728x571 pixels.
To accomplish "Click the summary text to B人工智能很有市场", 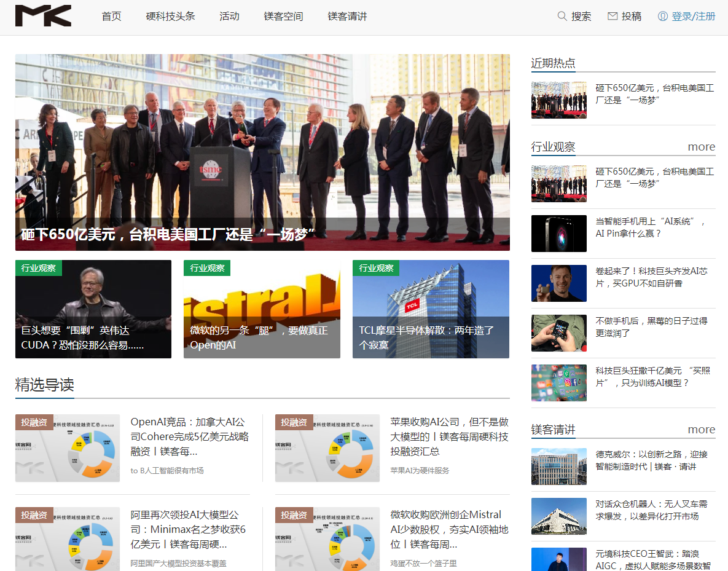I will (167, 471).
